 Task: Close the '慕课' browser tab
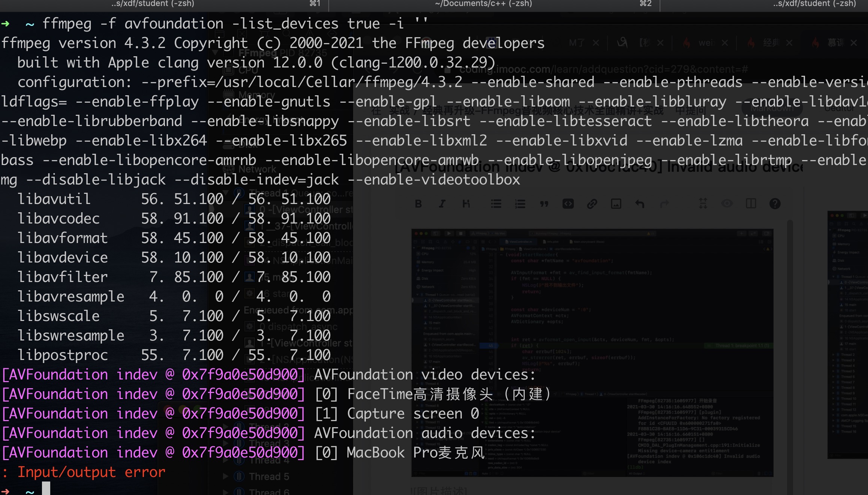(x=854, y=43)
